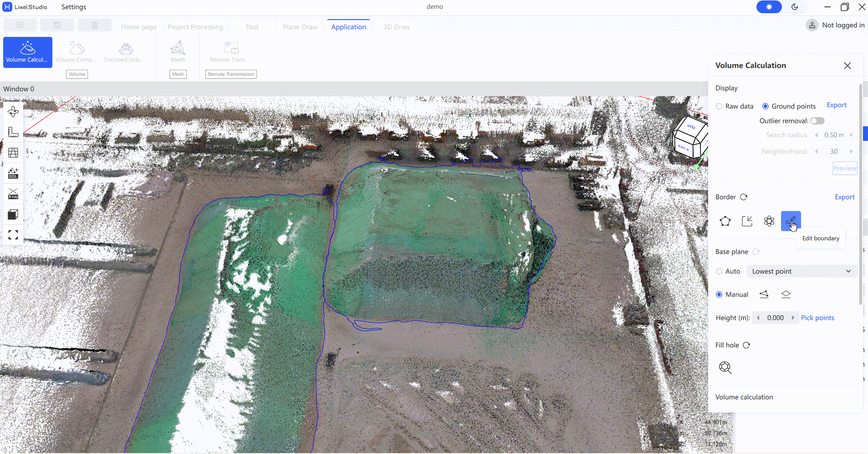
Task: Click the fullscreen viewport icon
Action: 13,235
